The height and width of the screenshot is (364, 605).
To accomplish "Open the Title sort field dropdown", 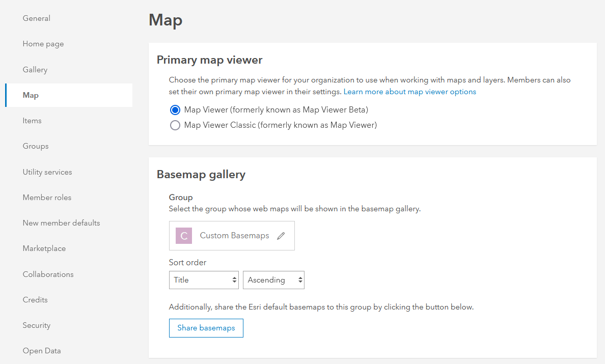I will coord(204,279).
